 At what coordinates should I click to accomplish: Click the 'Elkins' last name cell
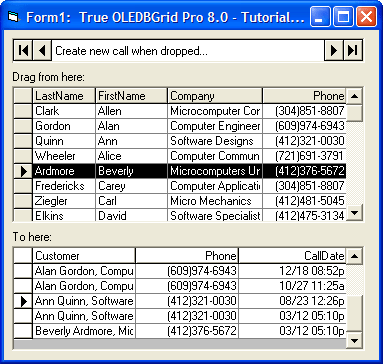[64, 215]
